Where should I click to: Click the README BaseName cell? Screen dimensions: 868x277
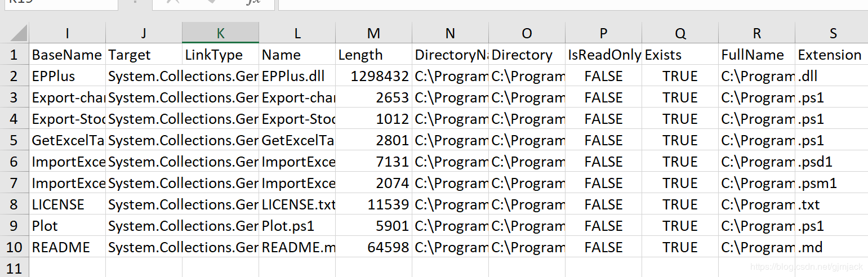67,247
